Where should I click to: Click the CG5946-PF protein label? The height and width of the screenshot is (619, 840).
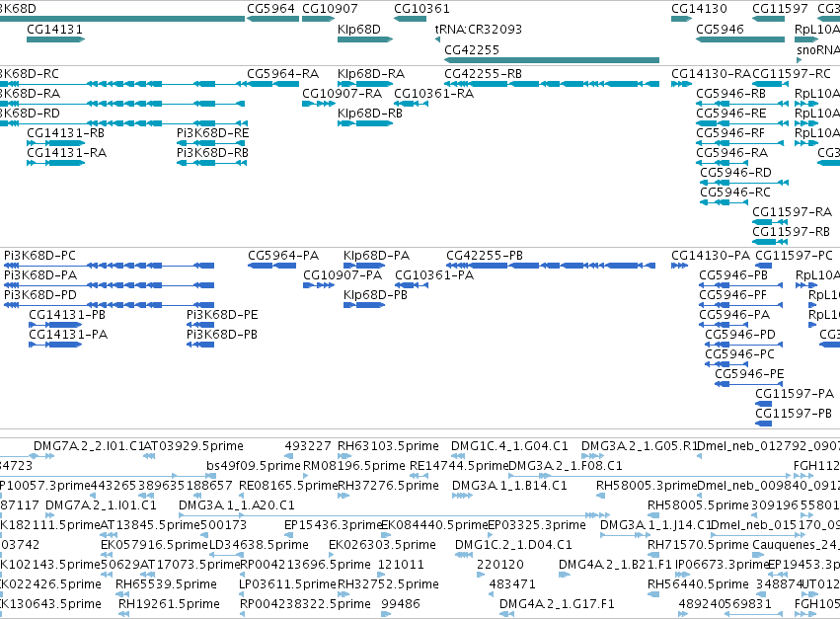click(x=732, y=295)
